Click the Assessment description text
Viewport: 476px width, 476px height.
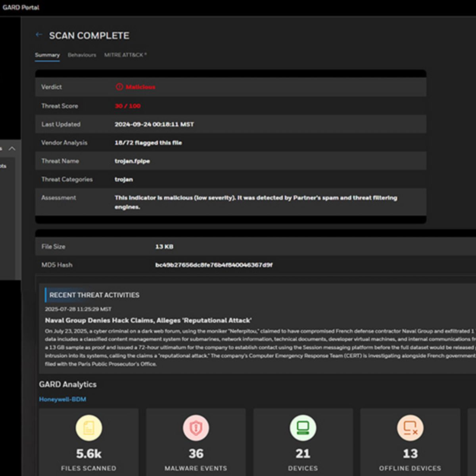pos(256,202)
